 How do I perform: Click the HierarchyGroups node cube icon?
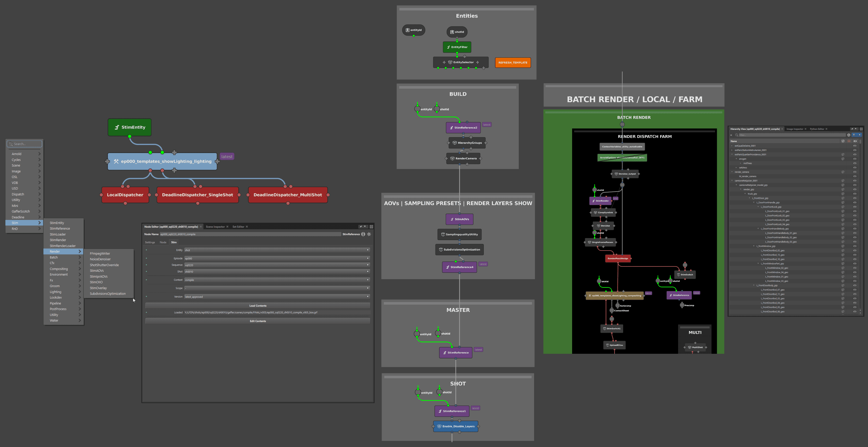point(455,143)
